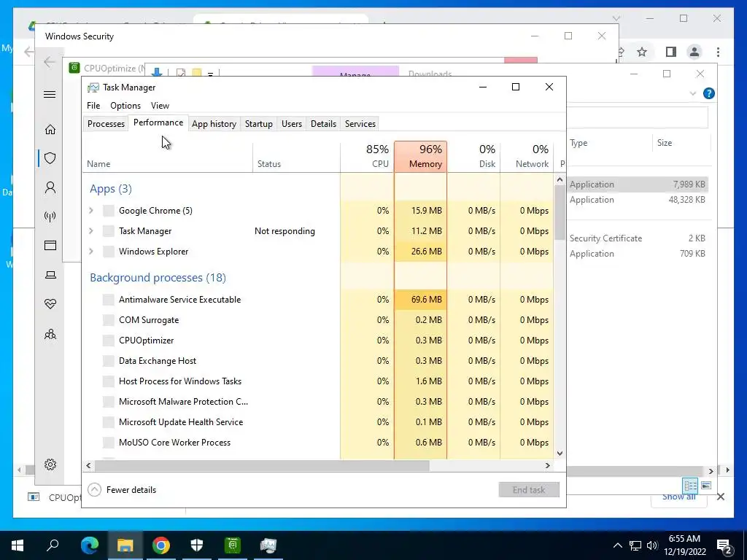Sort processes by Disk column
Screen dimensions: 747x560
point(474,157)
